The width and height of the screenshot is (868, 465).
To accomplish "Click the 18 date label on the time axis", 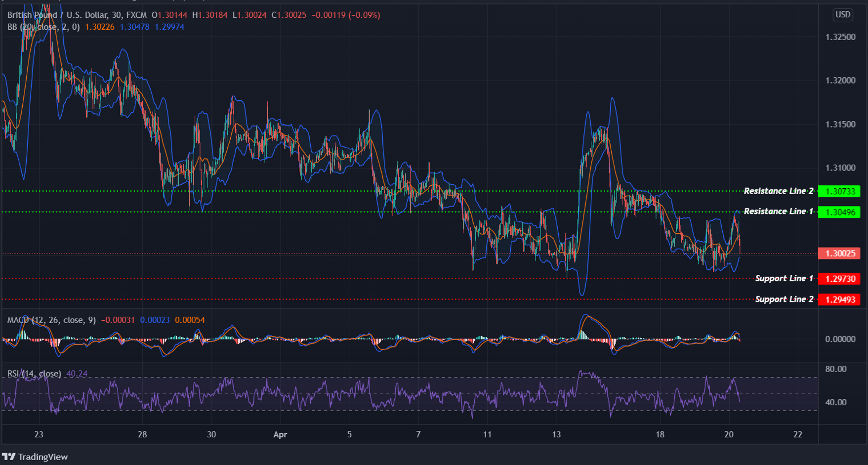I will [x=660, y=435].
